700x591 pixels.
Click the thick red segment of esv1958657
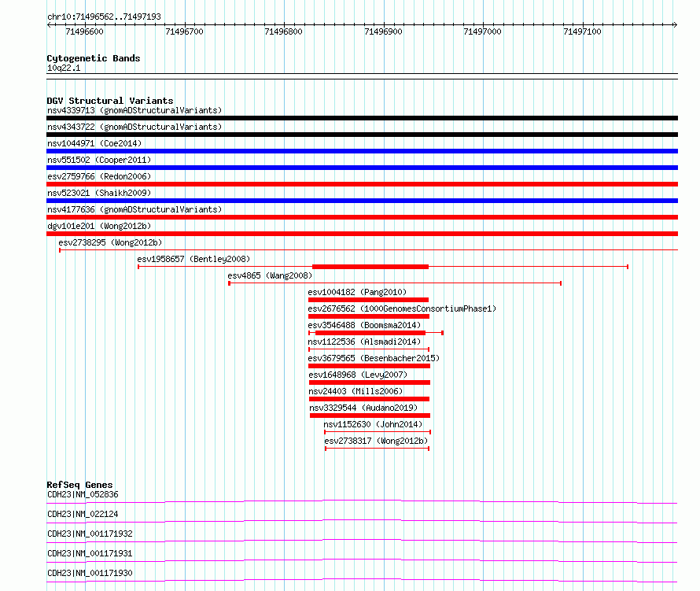[370, 267]
